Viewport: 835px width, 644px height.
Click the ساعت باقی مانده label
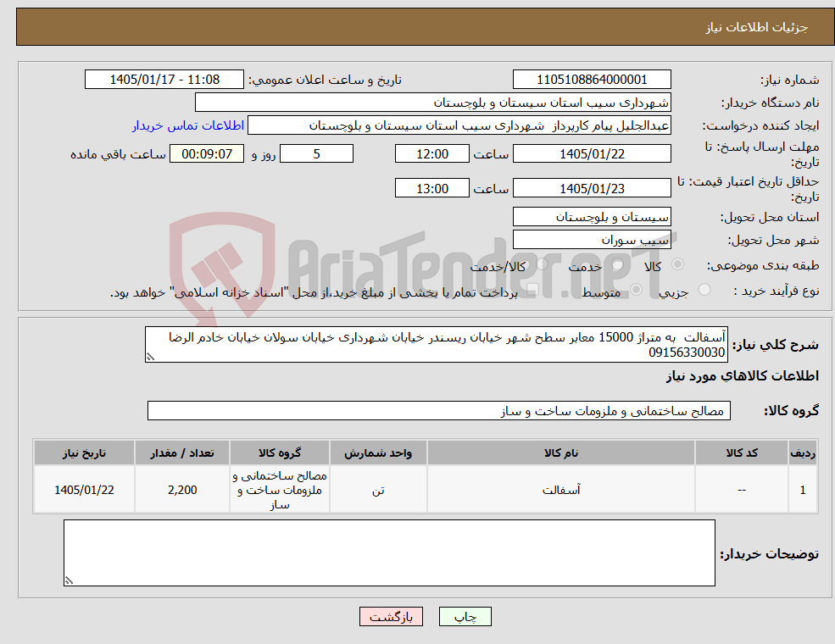point(118,154)
